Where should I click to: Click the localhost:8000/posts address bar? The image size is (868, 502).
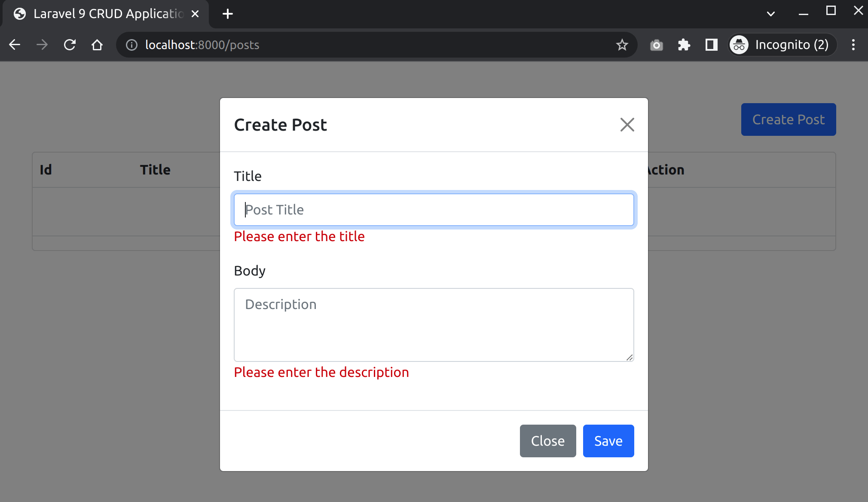[x=202, y=45]
